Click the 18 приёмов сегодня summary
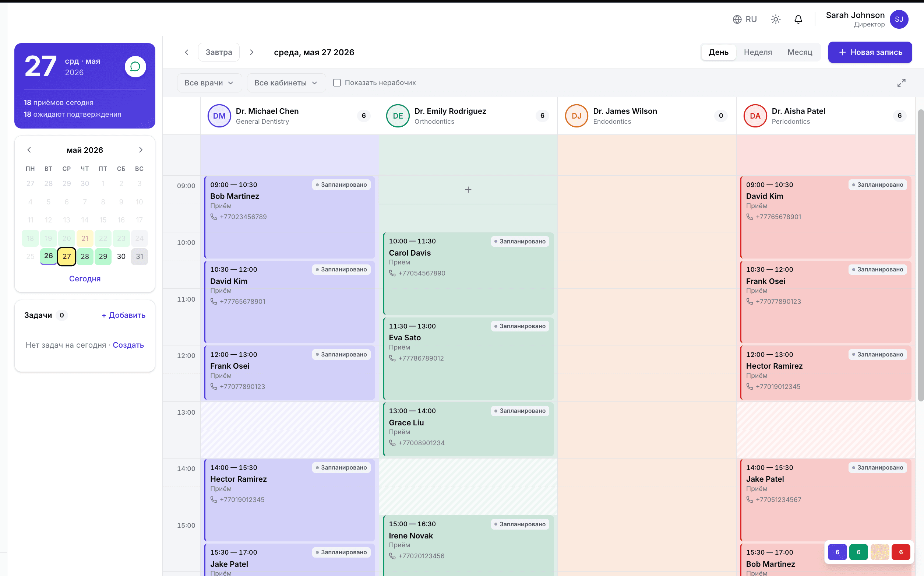Image resolution: width=924 pixels, height=576 pixels. 59,102
